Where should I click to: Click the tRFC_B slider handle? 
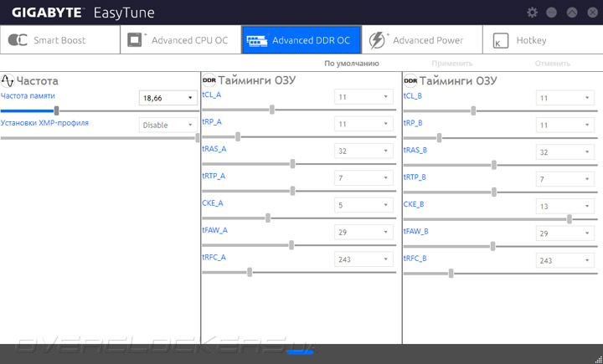point(451,274)
